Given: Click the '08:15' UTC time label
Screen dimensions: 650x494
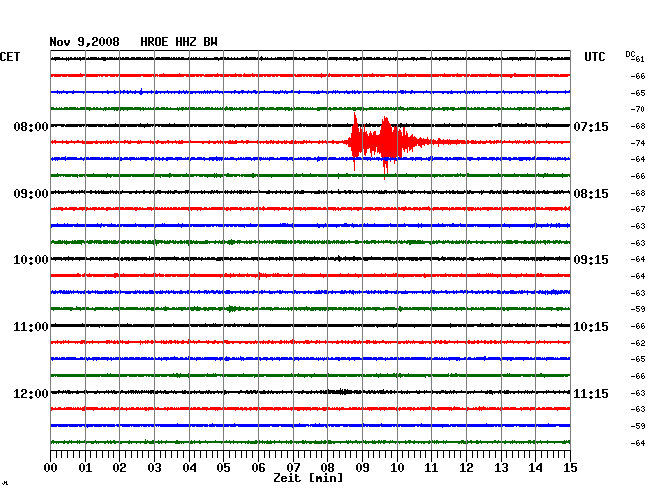Looking at the screenshot, I should 591,194.
